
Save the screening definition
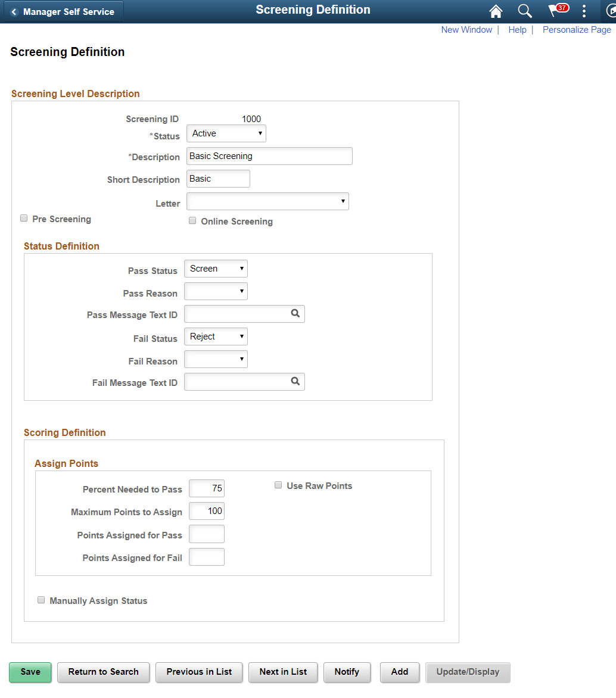coord(30,672)
